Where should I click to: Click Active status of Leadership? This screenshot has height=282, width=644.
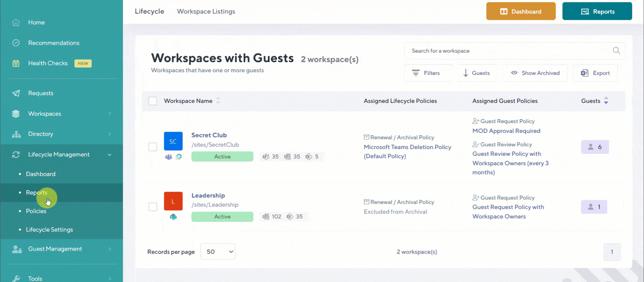(222, 217)
